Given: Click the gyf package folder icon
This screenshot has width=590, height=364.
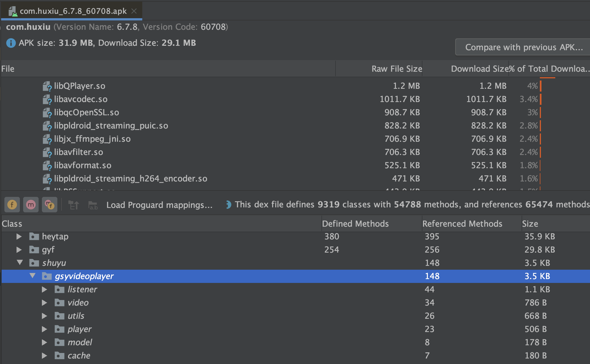Looking at the screenshot, I should pyautogui.click(x=34, y=250).
